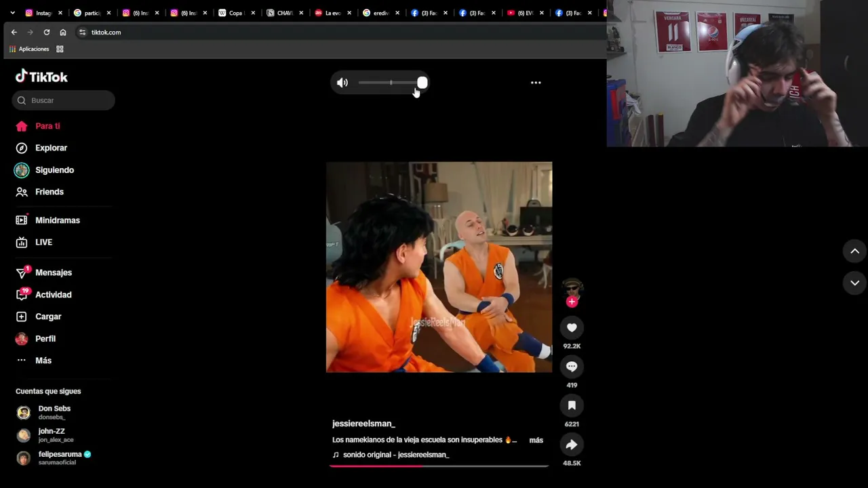Open the Aplicaciones bookmark shortcut
This screenshot has height=488, width=868.
point(28,49)
